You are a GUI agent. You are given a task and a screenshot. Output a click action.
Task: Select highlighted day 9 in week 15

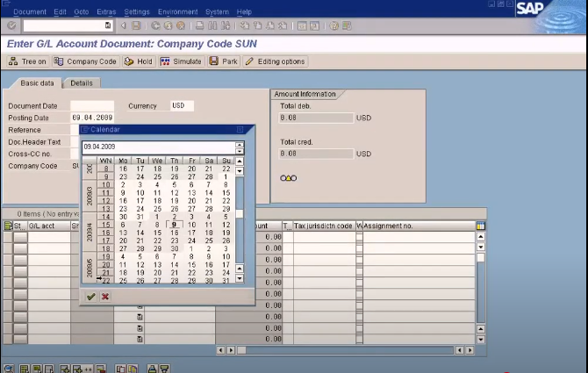(x=174, y=225)
